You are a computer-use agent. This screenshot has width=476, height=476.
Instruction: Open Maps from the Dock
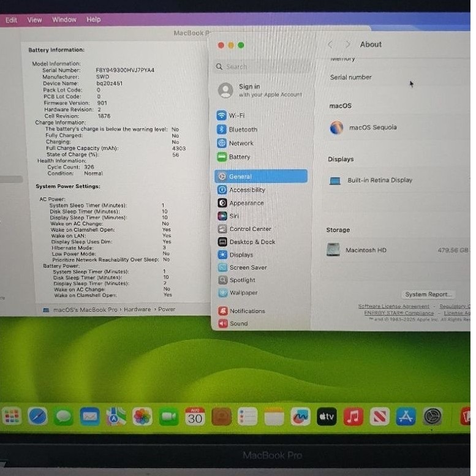click(x=116, y=416)
